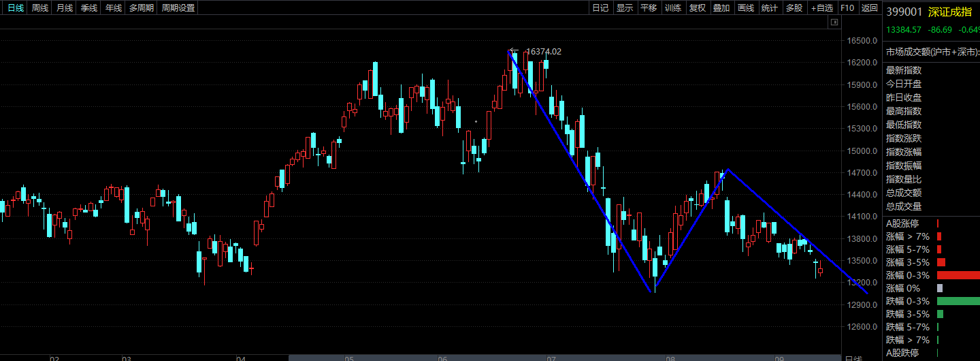This screenshot has width=980, height=361.
Task: Open the 画线 drawing tools
Action: (x=746, y=8)
